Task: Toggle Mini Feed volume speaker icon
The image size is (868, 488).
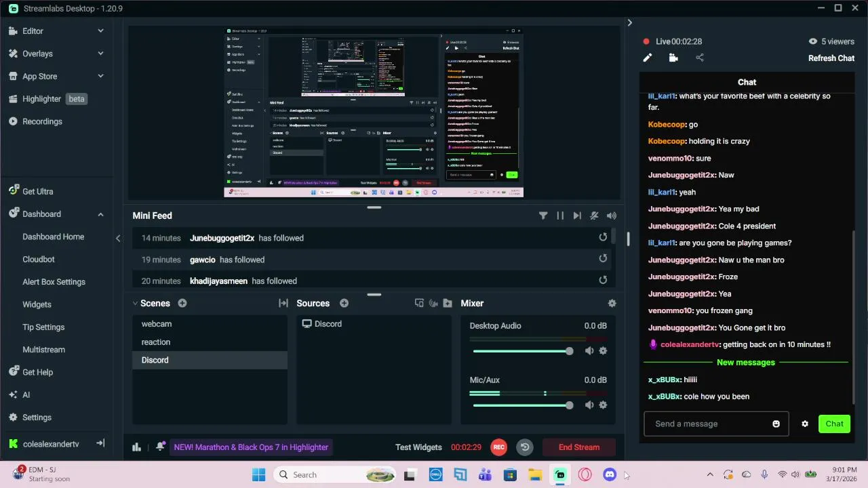Action: pyautogui.click(x=612, y=216)
